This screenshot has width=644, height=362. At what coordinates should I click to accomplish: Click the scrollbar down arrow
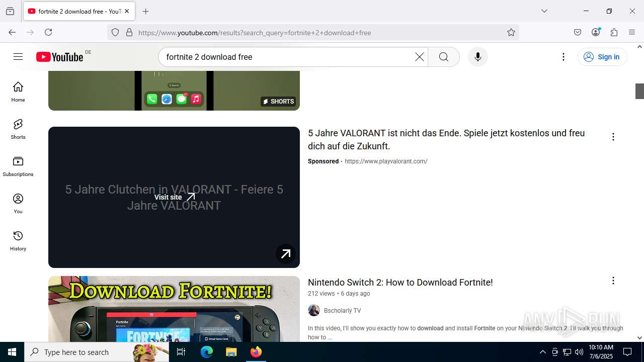pos(639,338)
